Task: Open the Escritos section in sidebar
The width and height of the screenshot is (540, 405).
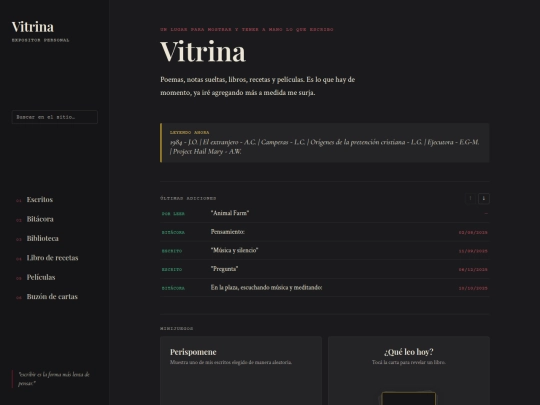Action: [x=40, y=200]
